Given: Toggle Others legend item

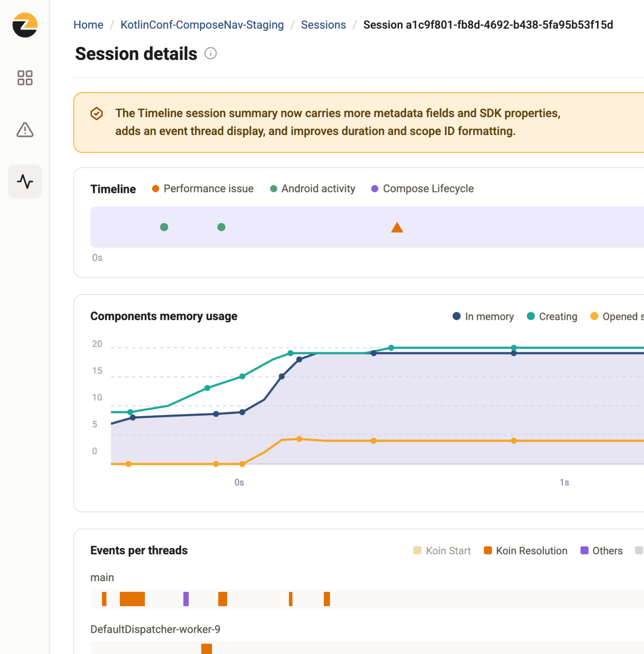Looking at the screenshot, I should tap(601, 551).
